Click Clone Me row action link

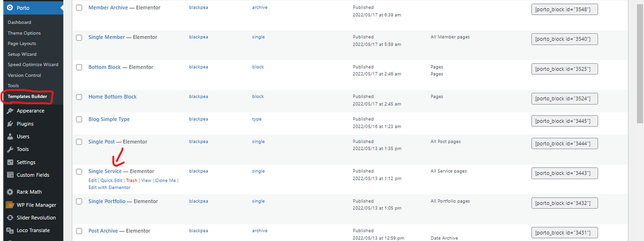[x=166, y=181]
